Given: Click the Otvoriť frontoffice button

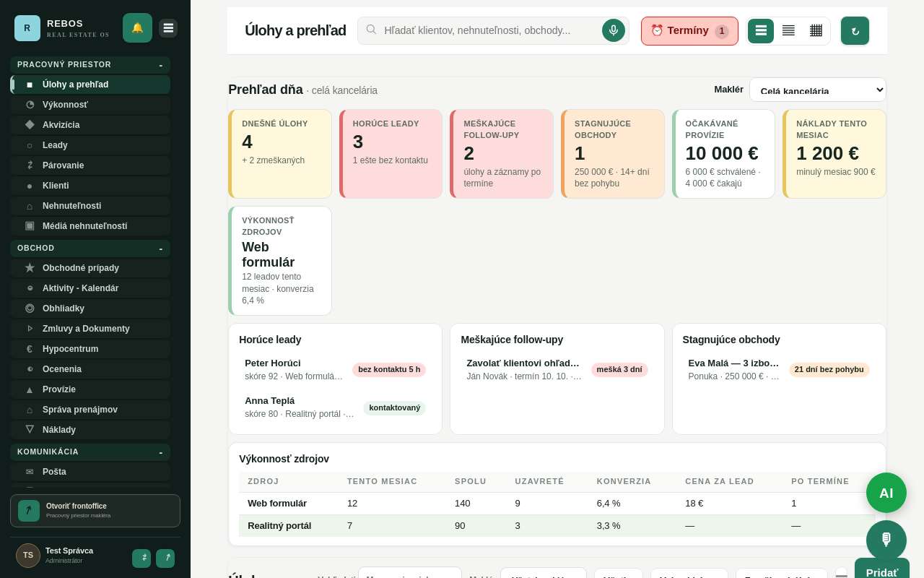Looking at the screenshot, I should (x=95, y=511).
